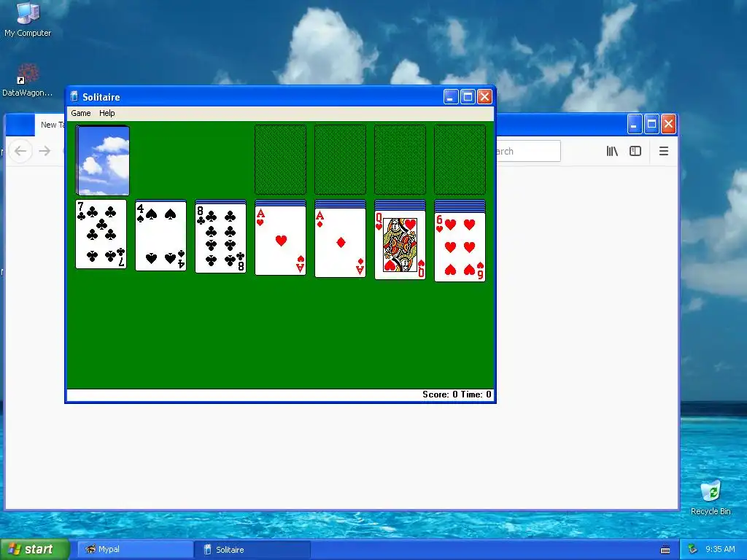Viewport: 747px width, 560px height.
Task: Open the Windows start menu
Action: pyautogui.click(x=34, y=549)
